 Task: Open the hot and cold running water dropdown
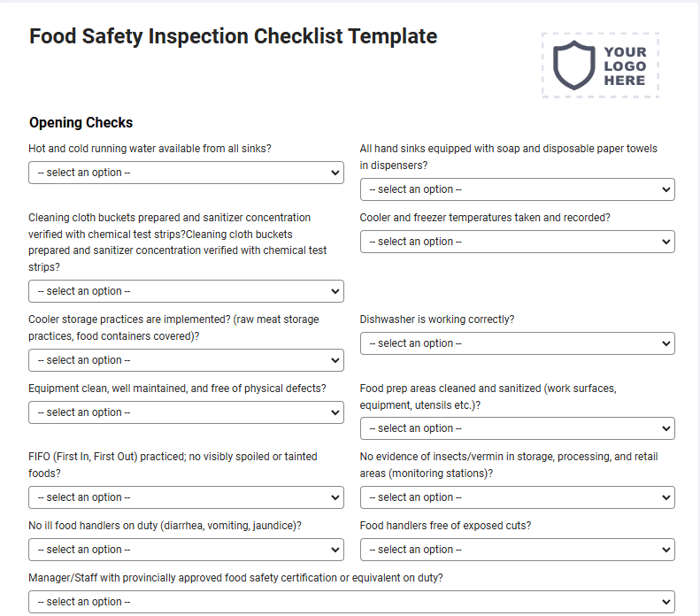pyautogui.click(x=186, y=173)
